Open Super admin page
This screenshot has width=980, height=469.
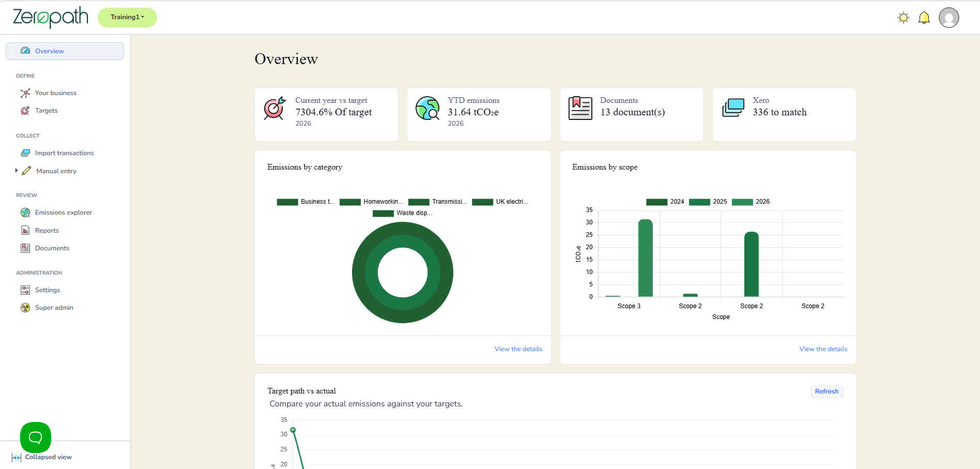coord(54,308)
